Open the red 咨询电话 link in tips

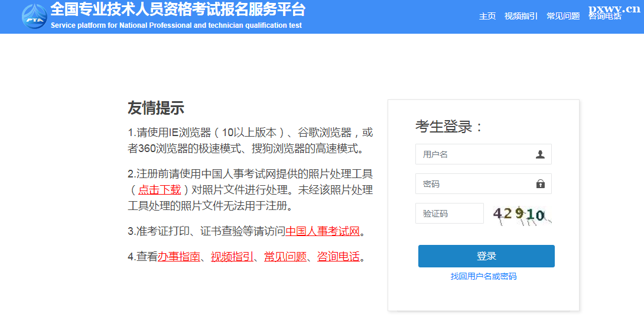click(339, 257)
